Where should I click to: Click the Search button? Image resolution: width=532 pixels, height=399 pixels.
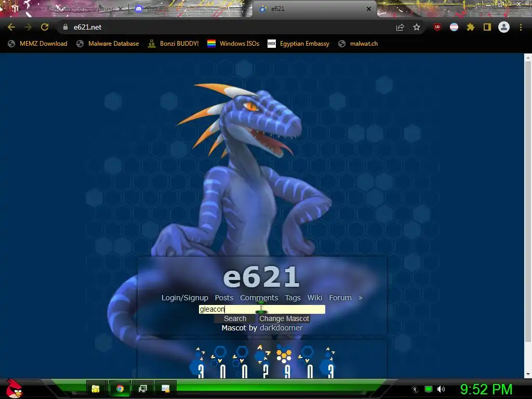click(235, 318)
